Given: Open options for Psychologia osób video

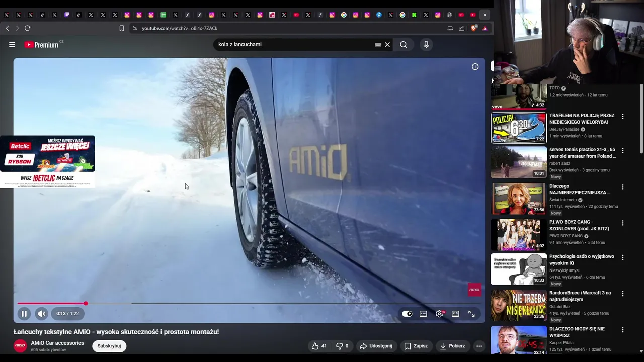Looking at the screenshot, I should pyautogui.click(x=623, y=257).
